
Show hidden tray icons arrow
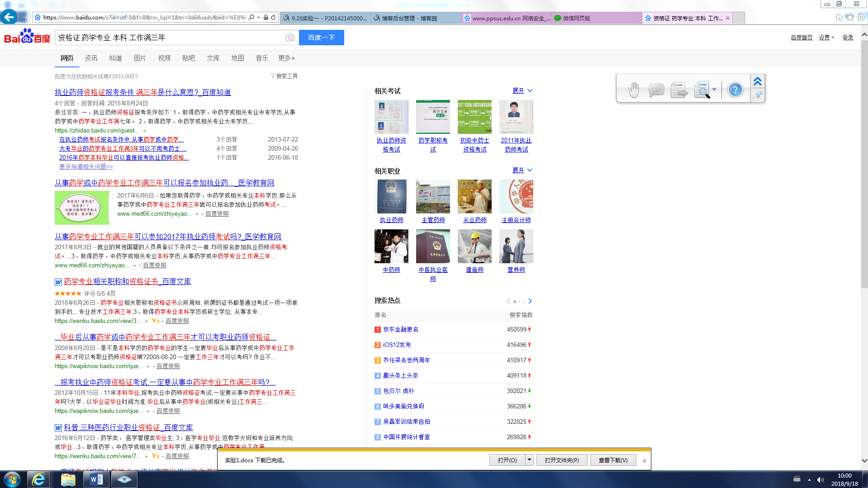coord(809,480)
